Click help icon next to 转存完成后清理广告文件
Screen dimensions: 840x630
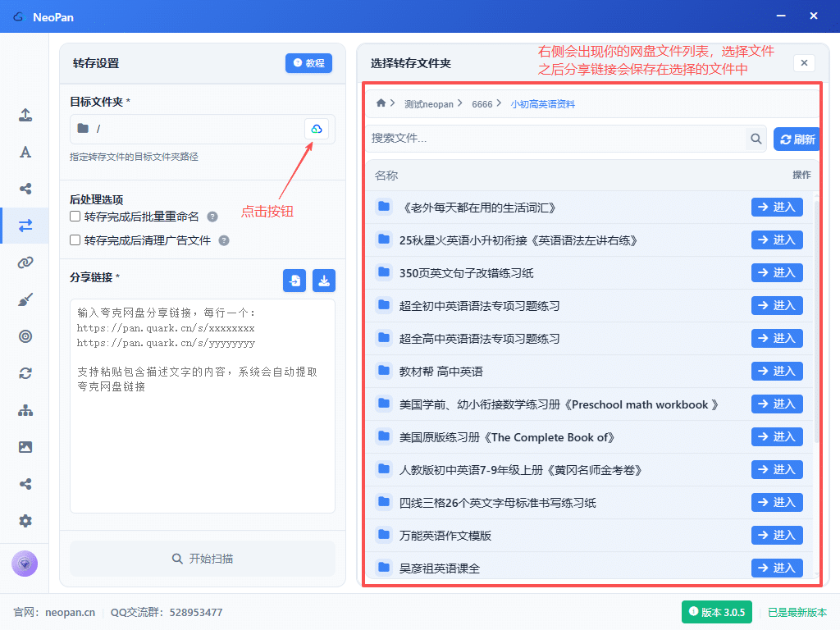pos(224,241)
